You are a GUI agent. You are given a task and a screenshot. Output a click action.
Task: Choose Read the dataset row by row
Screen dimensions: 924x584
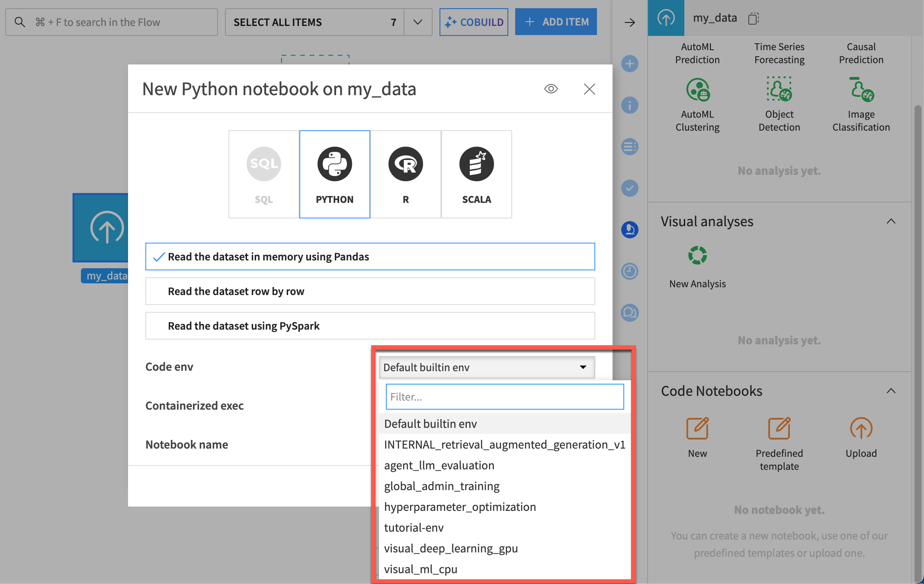tap(370, 291)
